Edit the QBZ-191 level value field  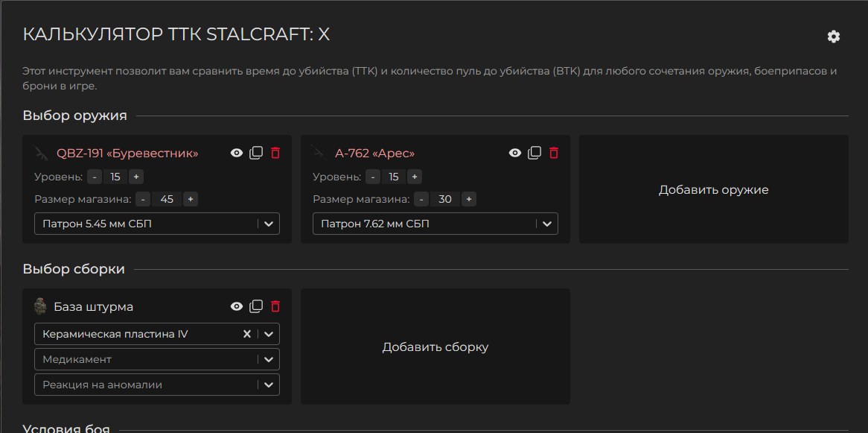(x=115, y=177)
